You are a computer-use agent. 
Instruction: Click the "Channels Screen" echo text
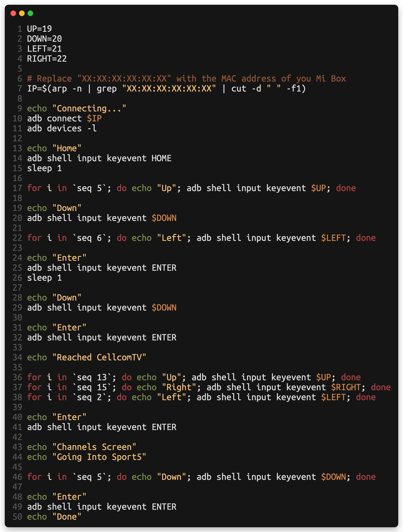[x=94, y=447]
